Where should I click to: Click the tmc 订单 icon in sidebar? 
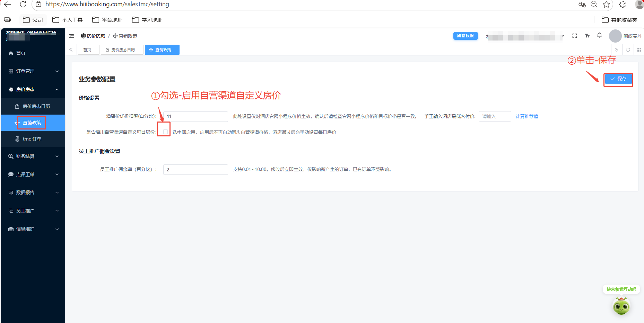tap(17, 138)
